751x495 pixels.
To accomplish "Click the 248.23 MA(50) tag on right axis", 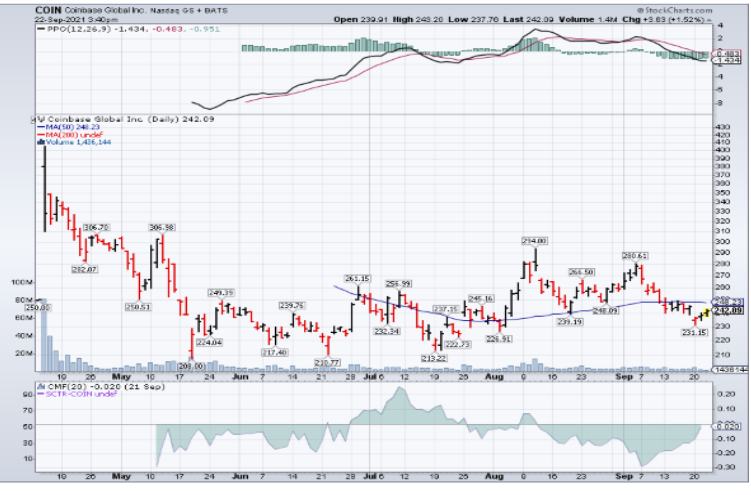I will coord(728,302).
